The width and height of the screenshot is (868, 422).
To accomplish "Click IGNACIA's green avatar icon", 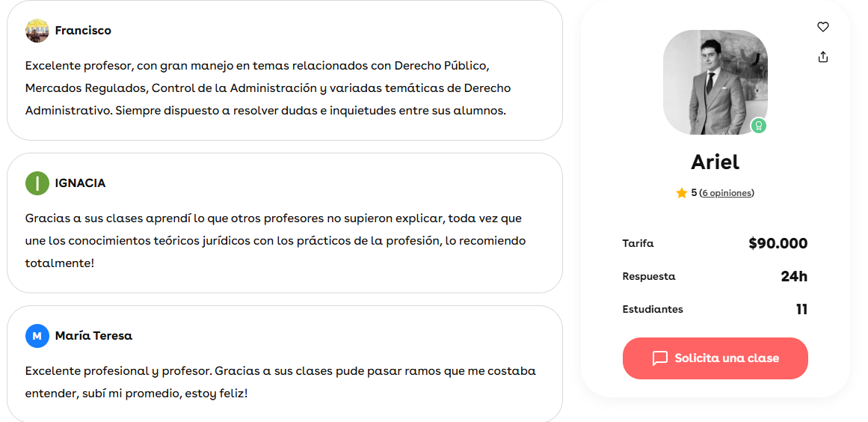I will [x=37, y=183].
